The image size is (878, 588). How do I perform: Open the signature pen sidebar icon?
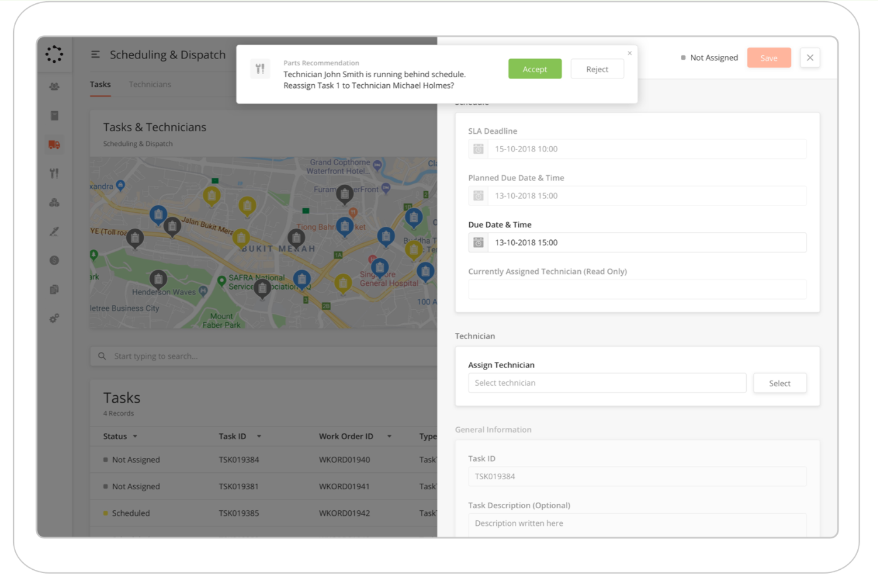pyautogui.click(x=55, y=231)
